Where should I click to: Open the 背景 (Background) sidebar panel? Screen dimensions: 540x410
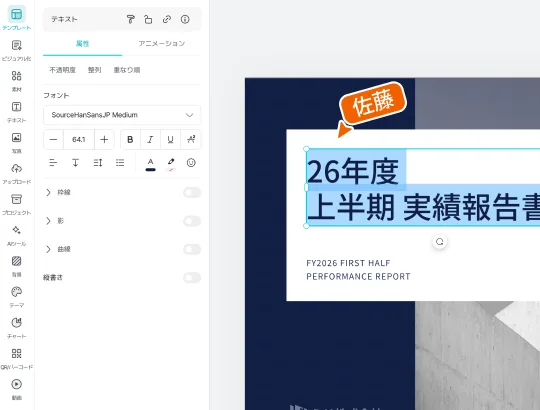(x=17, y=266)
